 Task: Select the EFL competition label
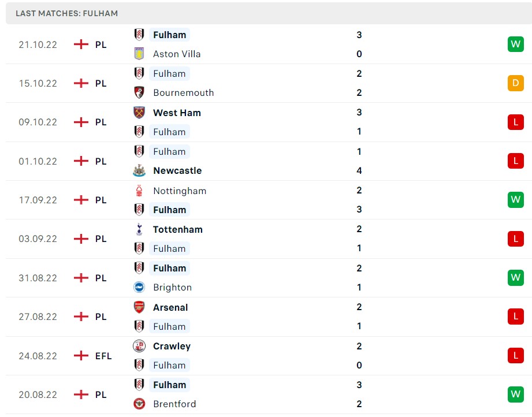tap(103, 356)
